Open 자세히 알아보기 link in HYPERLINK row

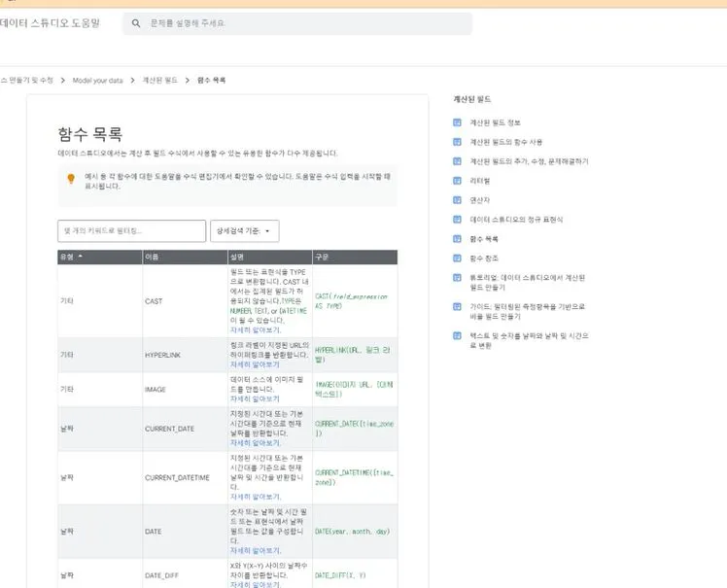point(255,365)
